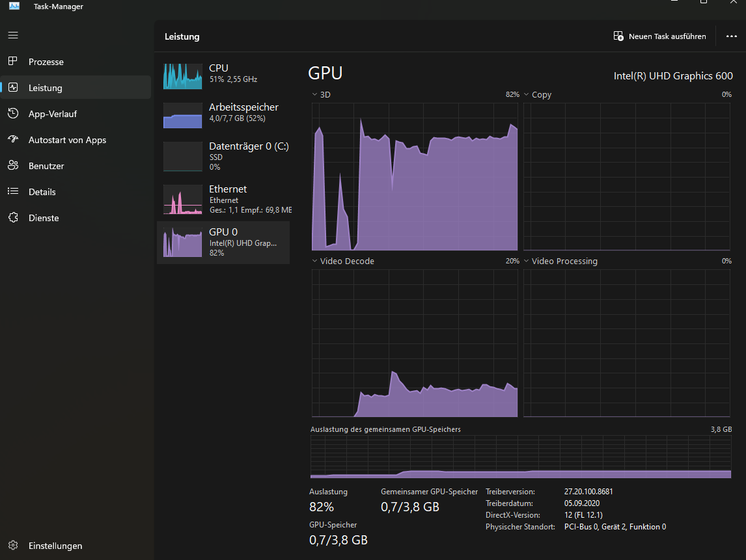Show Datenträger 0 (C:) performance

point(223,156)
